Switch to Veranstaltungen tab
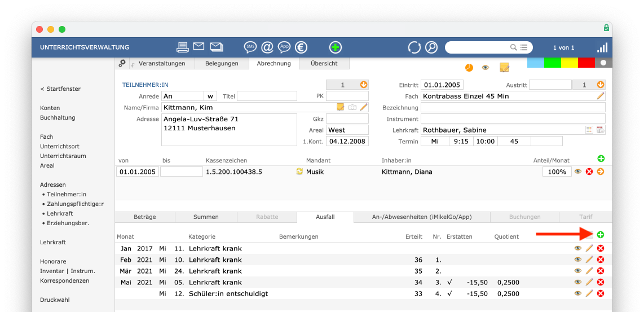 tap(162, 63)
